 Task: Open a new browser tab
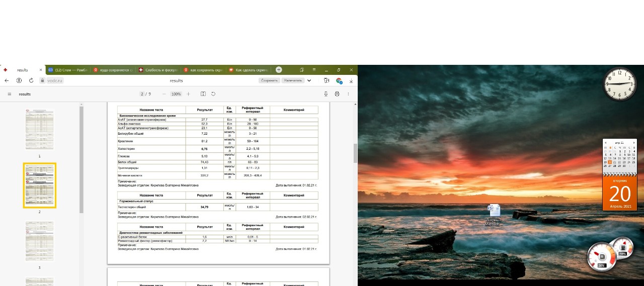tap(279, 70)
